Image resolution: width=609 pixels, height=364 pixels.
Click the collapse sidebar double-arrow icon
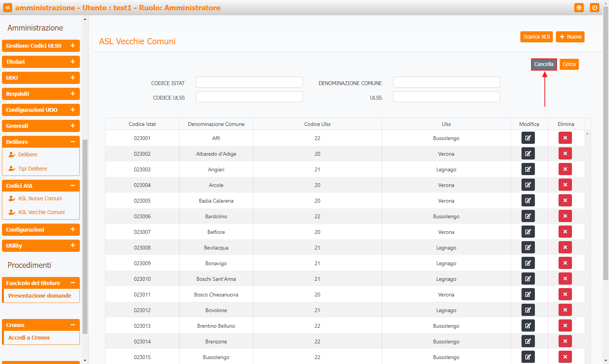(x=8, y=8)
